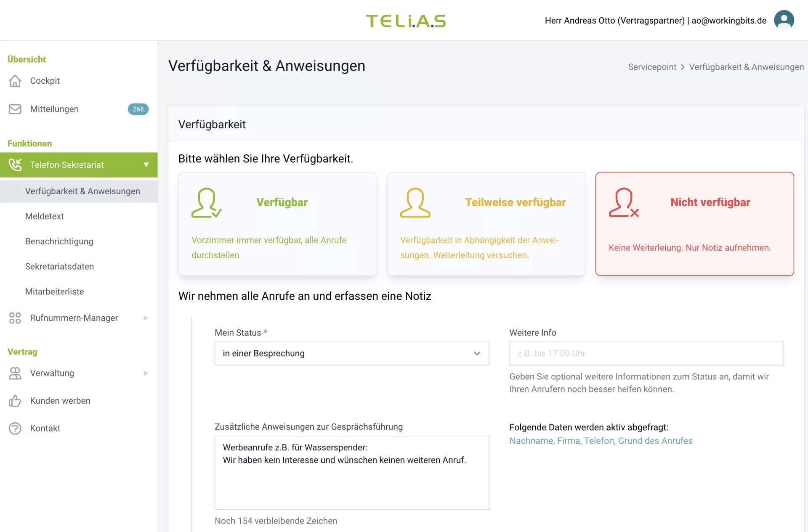
Task: Select the Nicht verfügbar availability card
Action: point(694,224)
